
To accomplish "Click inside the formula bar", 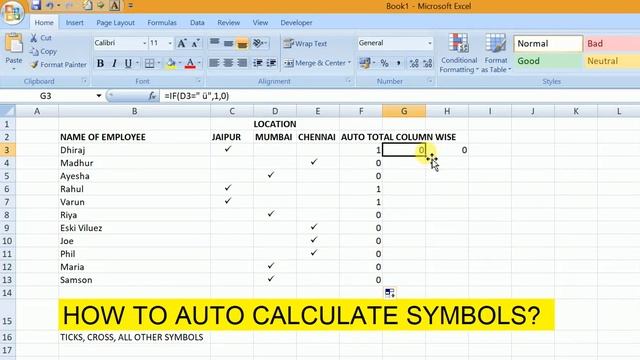I will point(400,96).
